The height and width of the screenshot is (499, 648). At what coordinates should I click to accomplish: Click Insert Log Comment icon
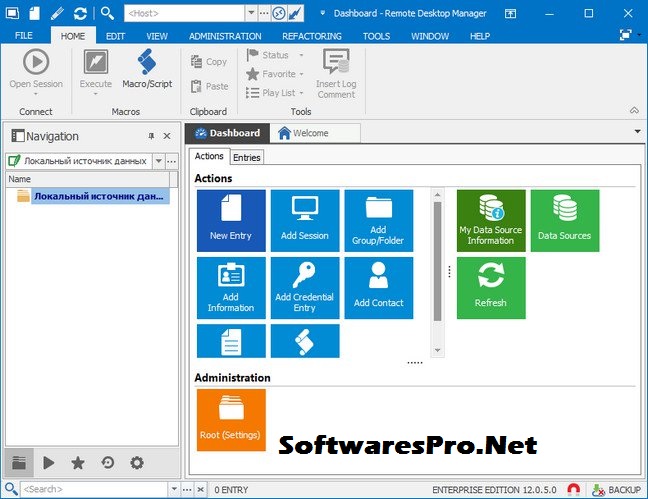tap(336, 61)
